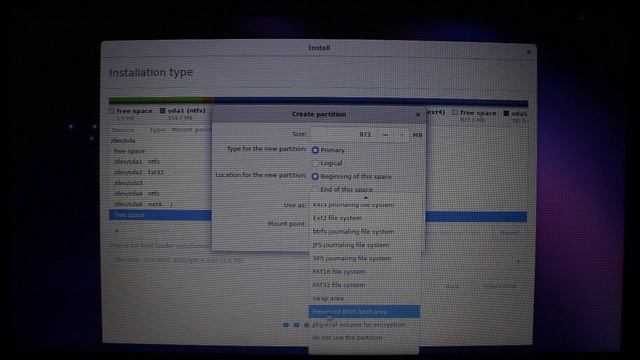Select the first free space row under /dev/sda
This screenshot has width=640, height=360.
[x=160, y=151]
